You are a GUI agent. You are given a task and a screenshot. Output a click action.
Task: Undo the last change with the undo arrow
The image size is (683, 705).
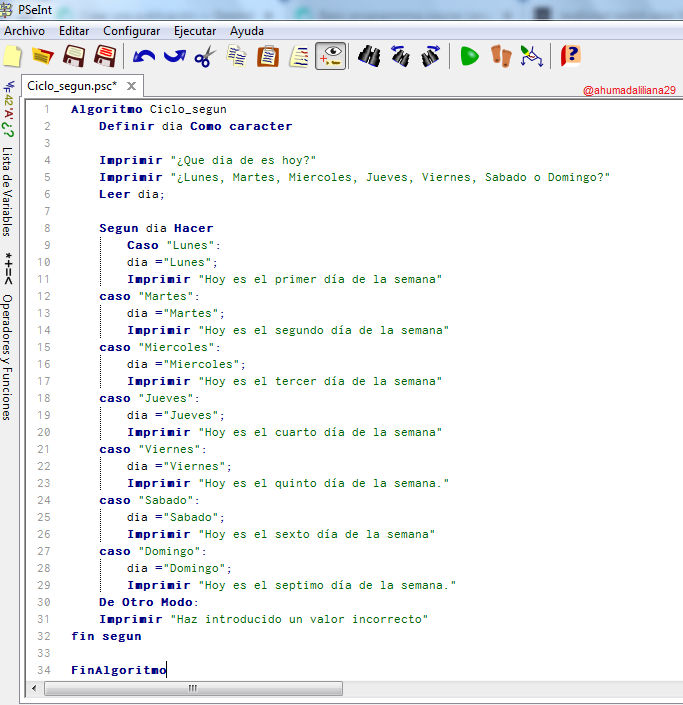pos(144,57)
